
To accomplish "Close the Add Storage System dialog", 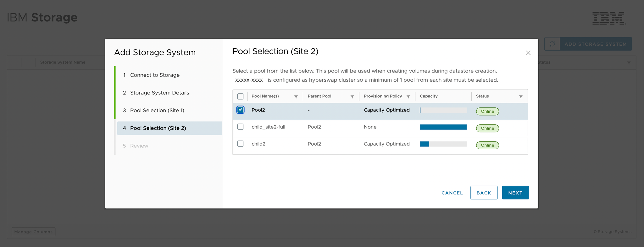I will click(528, 53).
